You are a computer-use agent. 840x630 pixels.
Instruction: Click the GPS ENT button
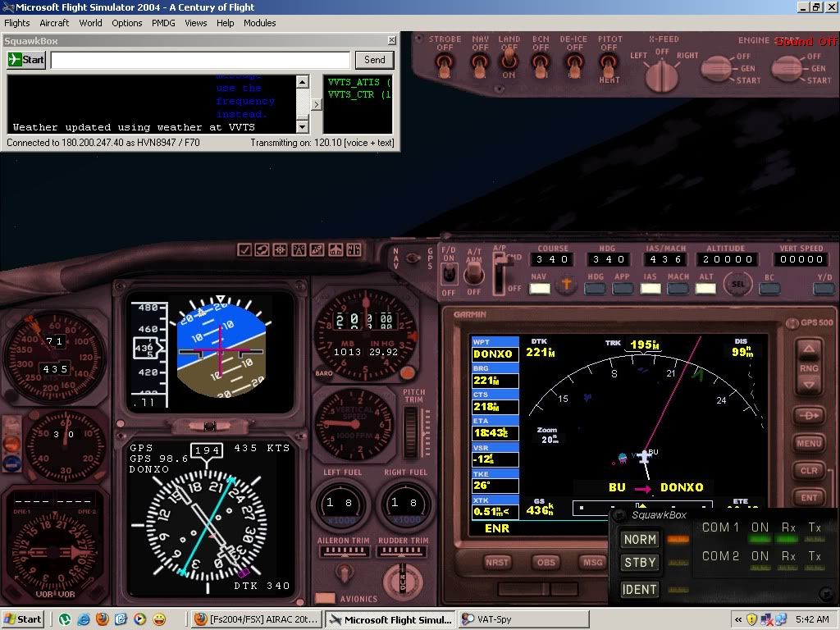[x=809, y=497]
